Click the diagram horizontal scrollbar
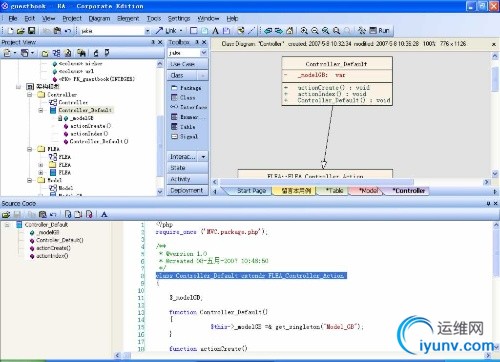The image size is (500, 362). tap(316, 182)
